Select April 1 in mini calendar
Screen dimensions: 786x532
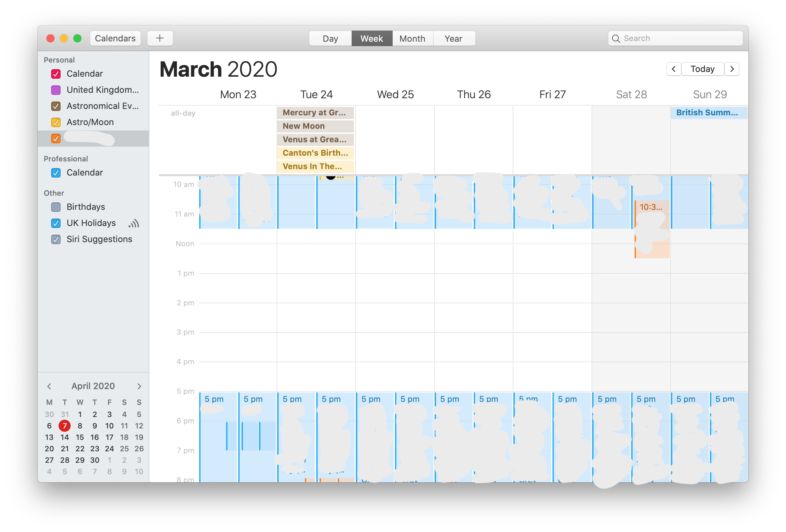(x=80, y=414)
